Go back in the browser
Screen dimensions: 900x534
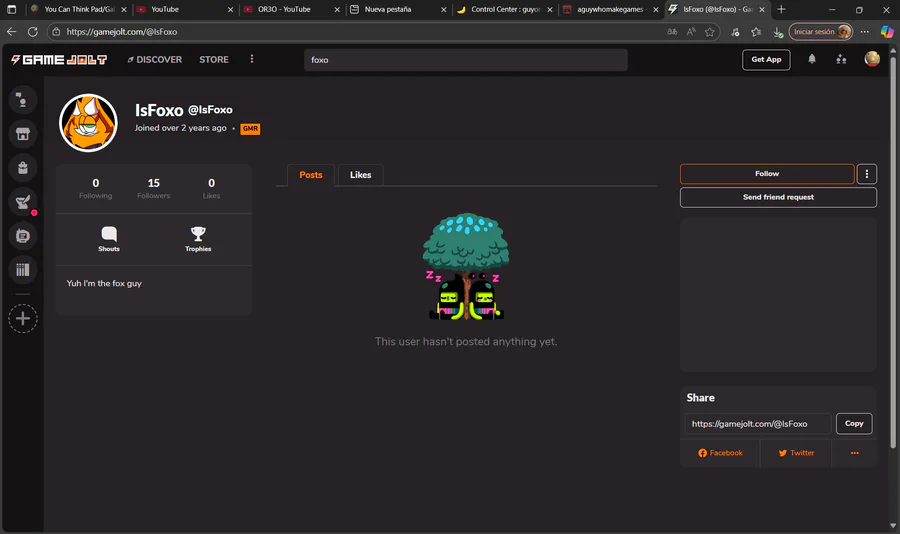coord(11,32)
